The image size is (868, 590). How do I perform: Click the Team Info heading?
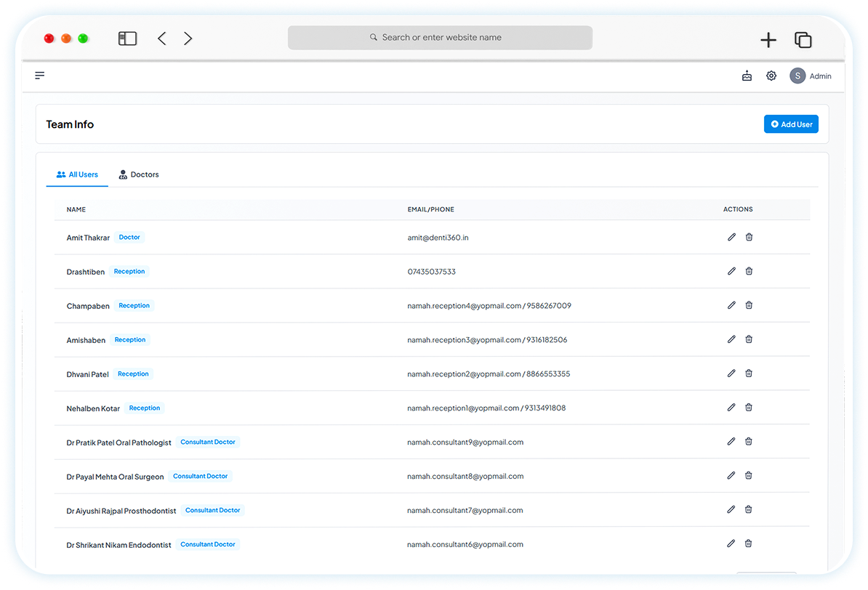pyautogui.click(x=70, y=124)
